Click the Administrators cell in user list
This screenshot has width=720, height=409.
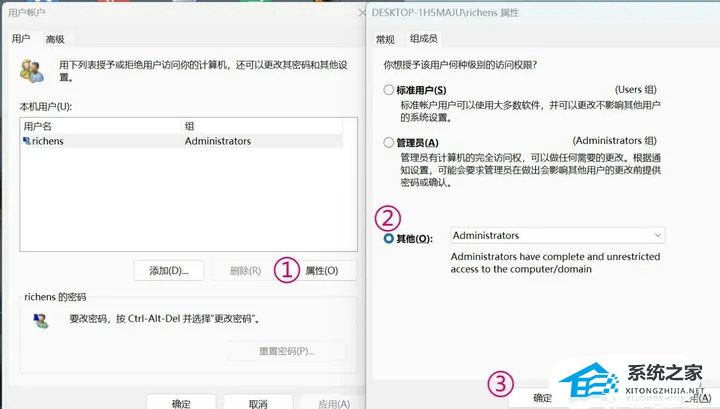pos(218,141)
